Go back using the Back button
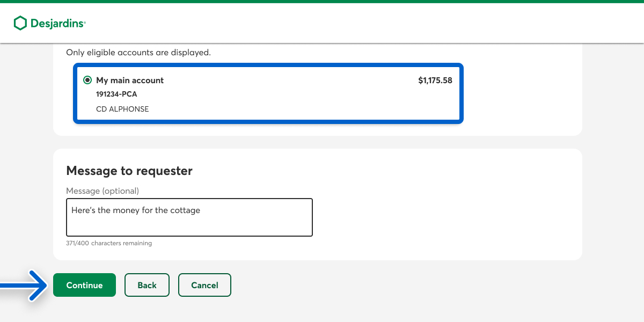Viewport: 644px width, 322px height. (147, 285)
